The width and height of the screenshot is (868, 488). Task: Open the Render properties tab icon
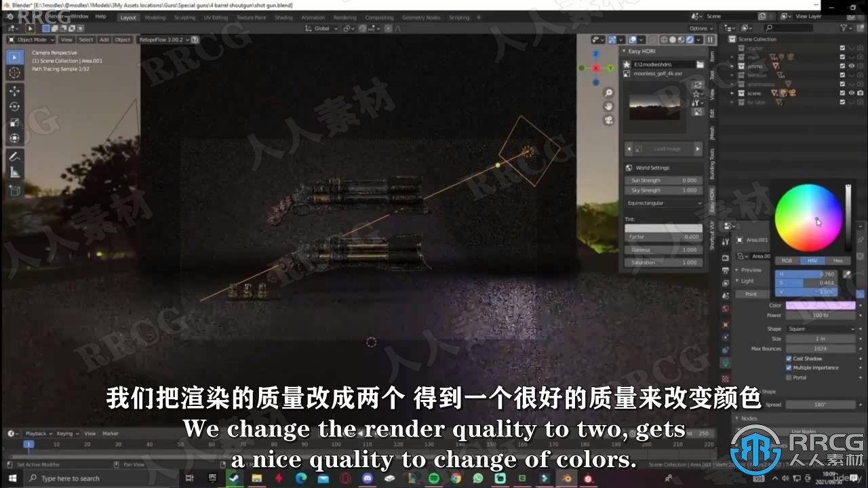726,258
